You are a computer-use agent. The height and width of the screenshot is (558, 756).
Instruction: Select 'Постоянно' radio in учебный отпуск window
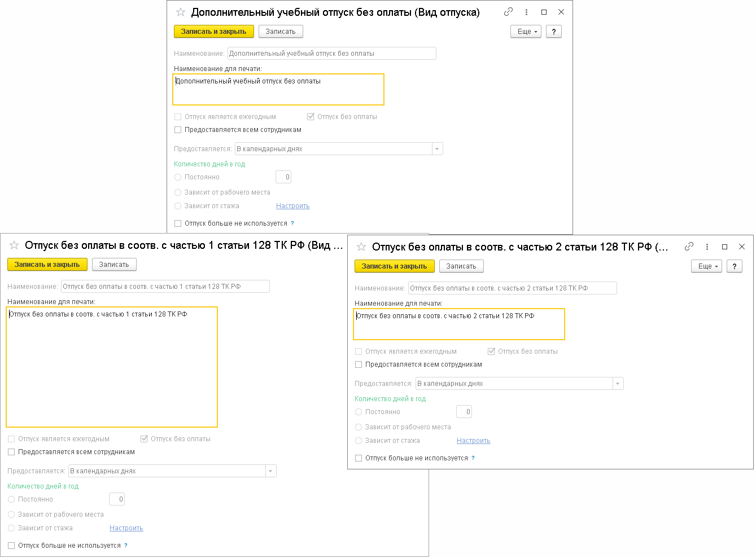coord(178,177)
